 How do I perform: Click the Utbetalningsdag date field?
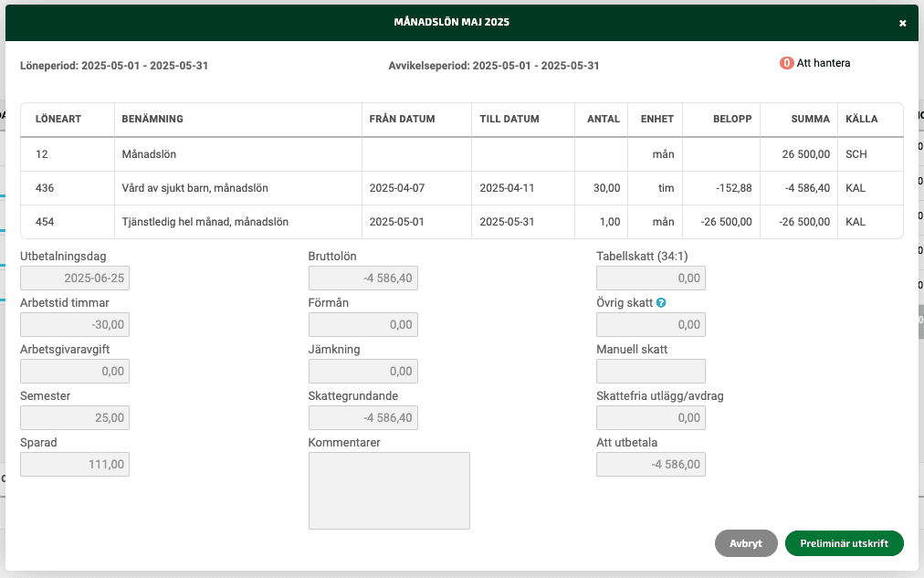(x=75, y=278)
